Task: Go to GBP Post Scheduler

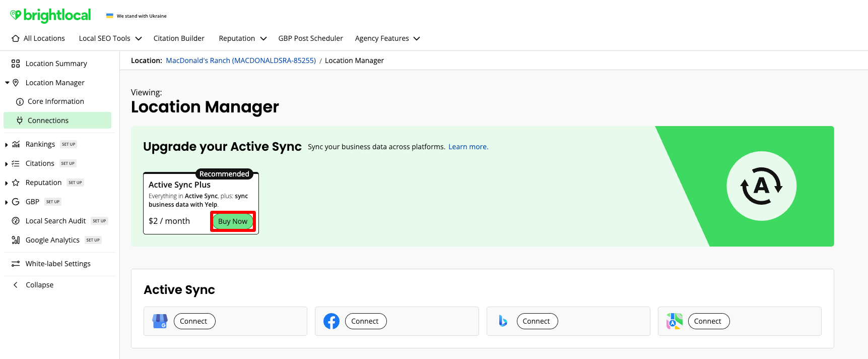Action: [x=310, y=38]
